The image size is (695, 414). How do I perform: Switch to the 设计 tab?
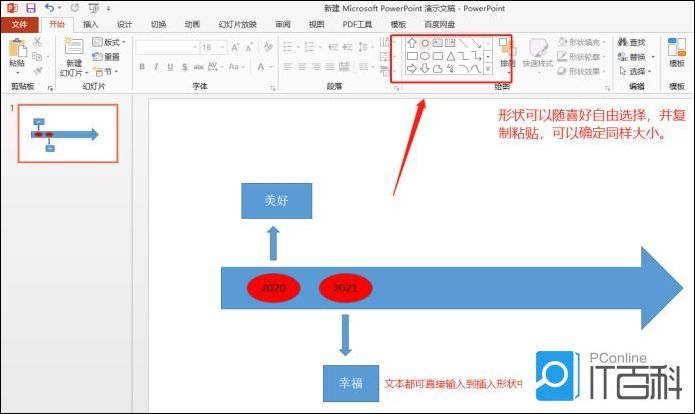point(124,24)
